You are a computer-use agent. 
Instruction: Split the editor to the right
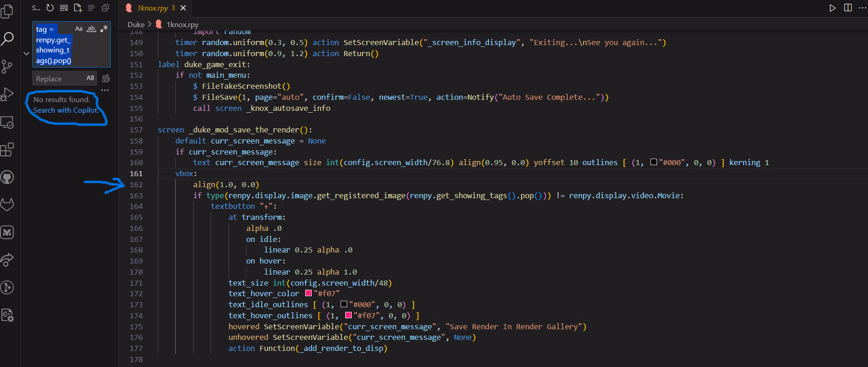coord(848,8)
